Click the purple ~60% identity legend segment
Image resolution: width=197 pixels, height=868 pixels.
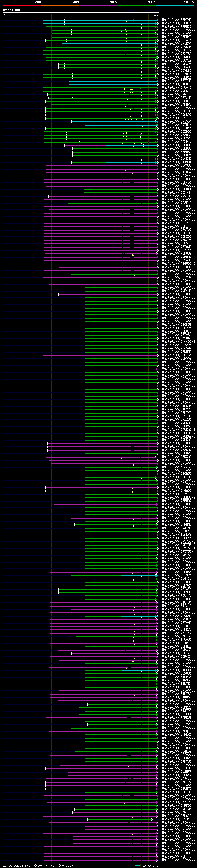click(x=99, y=6)
